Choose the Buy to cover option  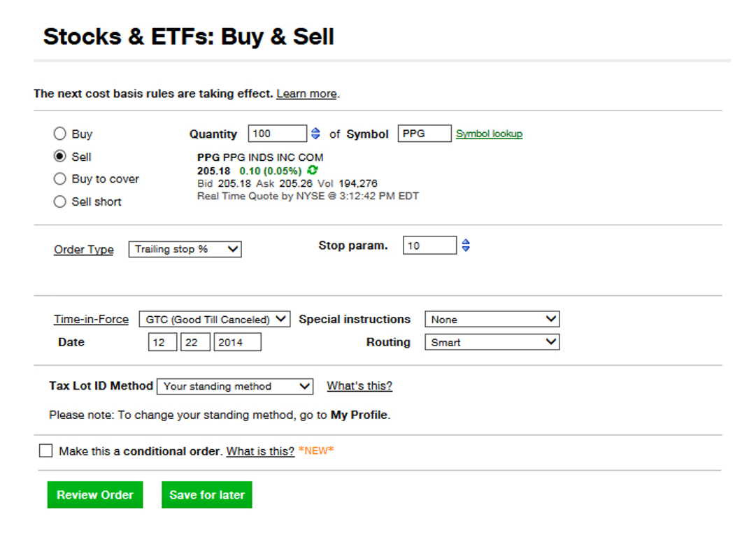pyautogui.click(x=59, y=179)
